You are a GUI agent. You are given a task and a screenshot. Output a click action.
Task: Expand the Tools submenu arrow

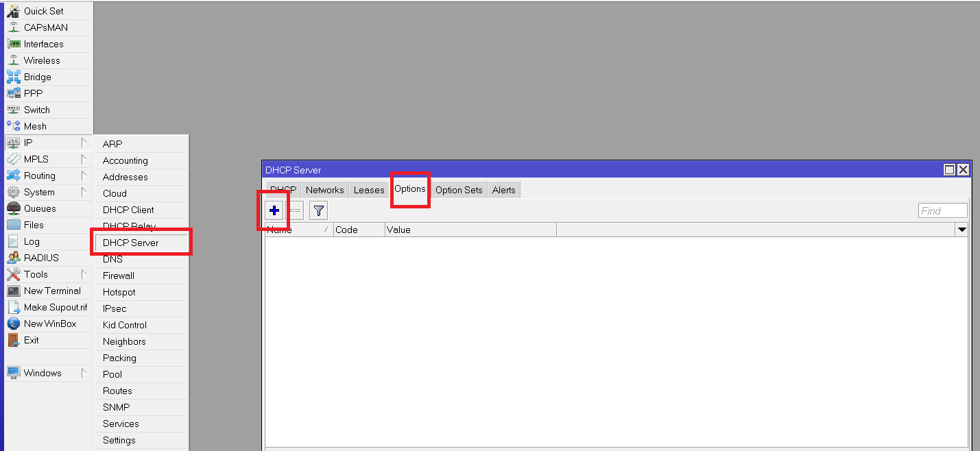[84, 274]
